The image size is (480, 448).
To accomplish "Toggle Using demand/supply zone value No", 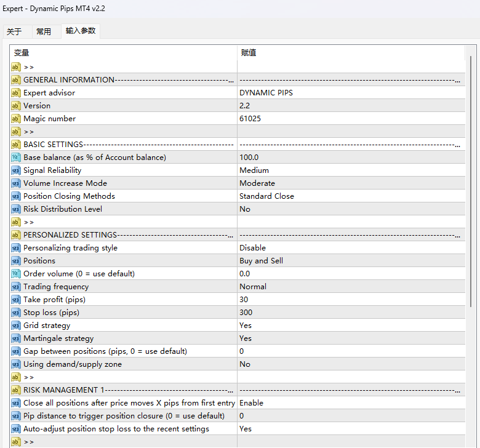I will coord(244,364).
